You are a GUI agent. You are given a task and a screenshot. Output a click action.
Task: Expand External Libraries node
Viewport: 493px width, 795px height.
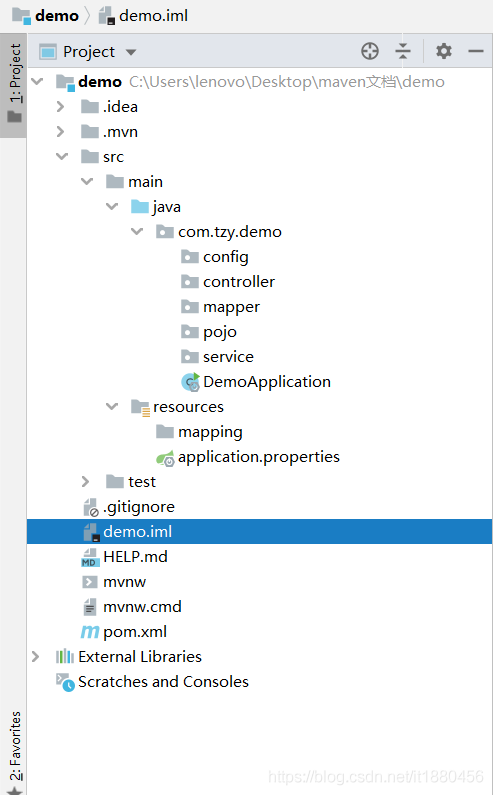pyautogui.click(x=36, y=657)
